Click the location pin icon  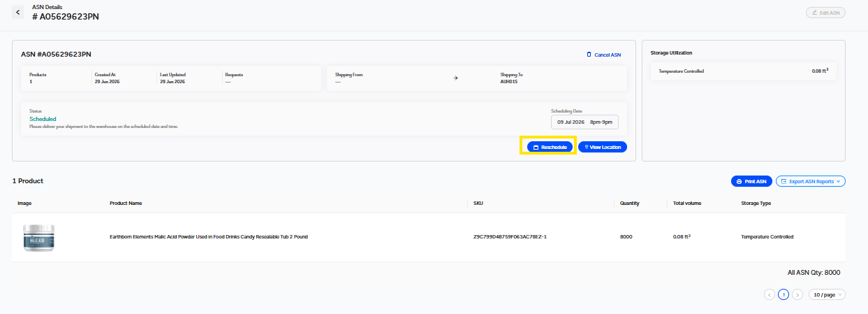click(587, 147)
